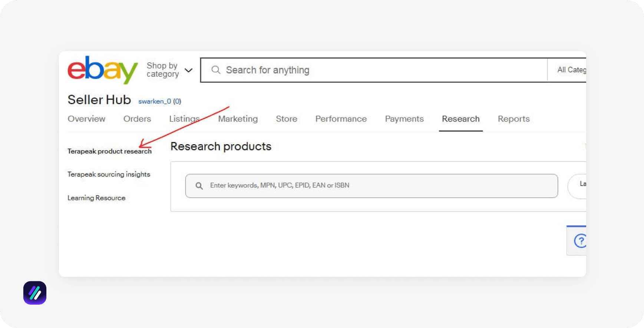Screen dimensions: 644x328
Task: Open the help question mark icon
Action: pyautogui.click(x=579, y=241)
